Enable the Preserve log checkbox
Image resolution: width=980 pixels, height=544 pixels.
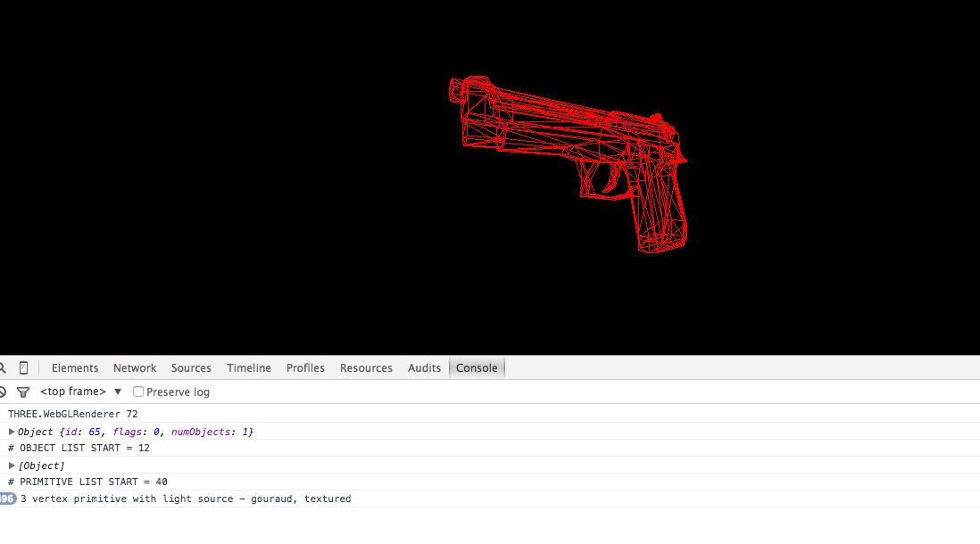click(x=138, y=392)
